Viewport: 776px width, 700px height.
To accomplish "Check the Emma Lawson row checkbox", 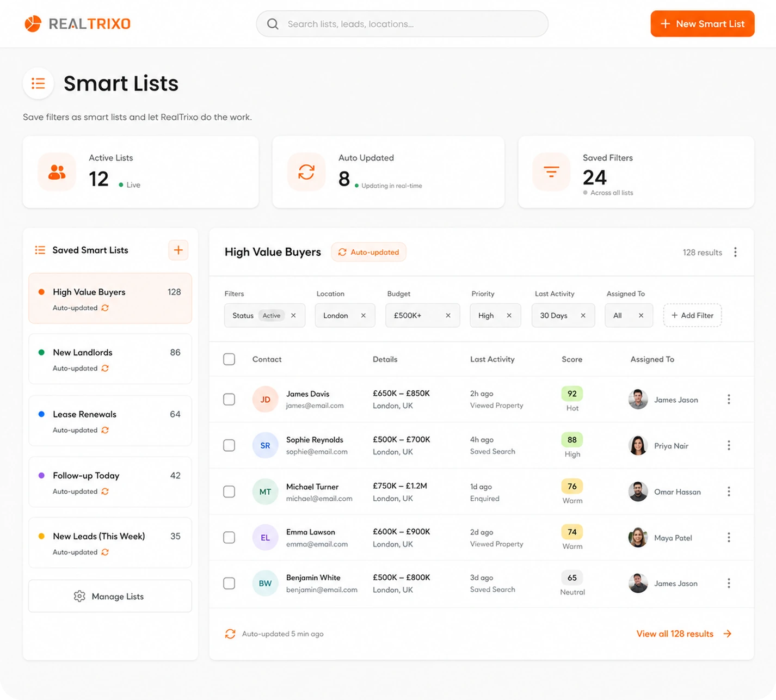I will tap(229, 537).
